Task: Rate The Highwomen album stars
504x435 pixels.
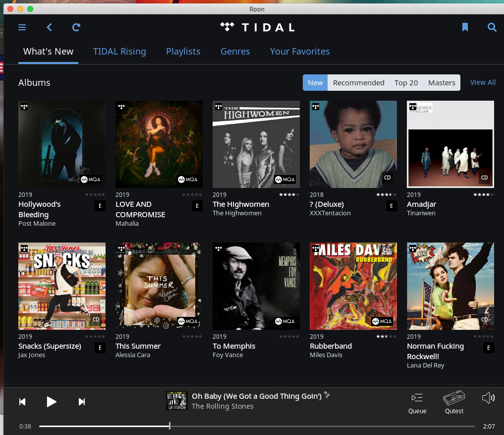Action: 289,194
